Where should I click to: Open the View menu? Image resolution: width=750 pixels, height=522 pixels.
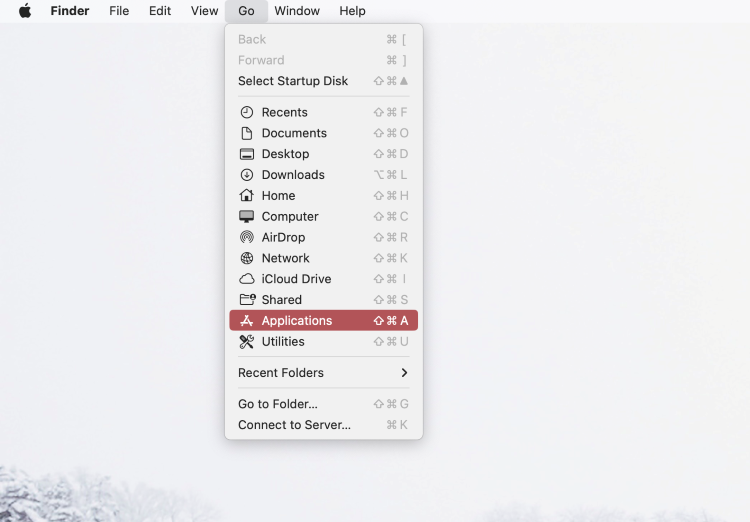[204, 11]
